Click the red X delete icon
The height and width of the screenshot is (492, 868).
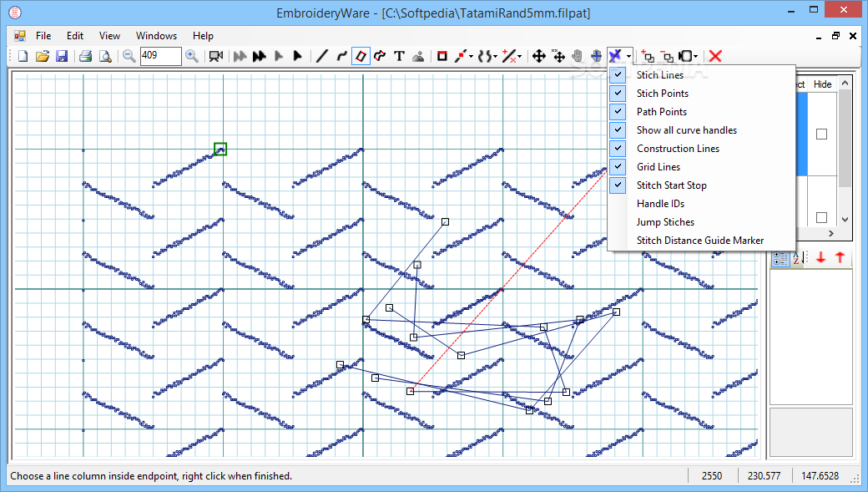pos(715,56)
